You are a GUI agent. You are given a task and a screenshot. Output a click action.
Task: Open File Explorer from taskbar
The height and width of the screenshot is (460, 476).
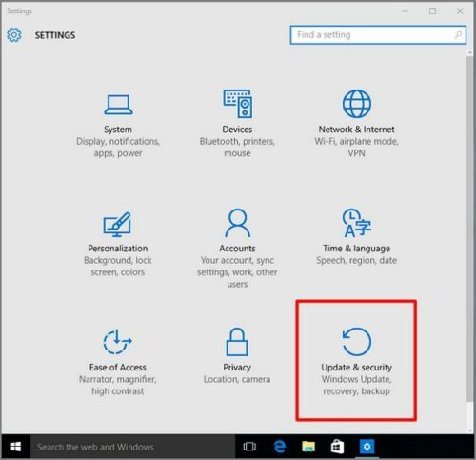(x=308, y=447)
